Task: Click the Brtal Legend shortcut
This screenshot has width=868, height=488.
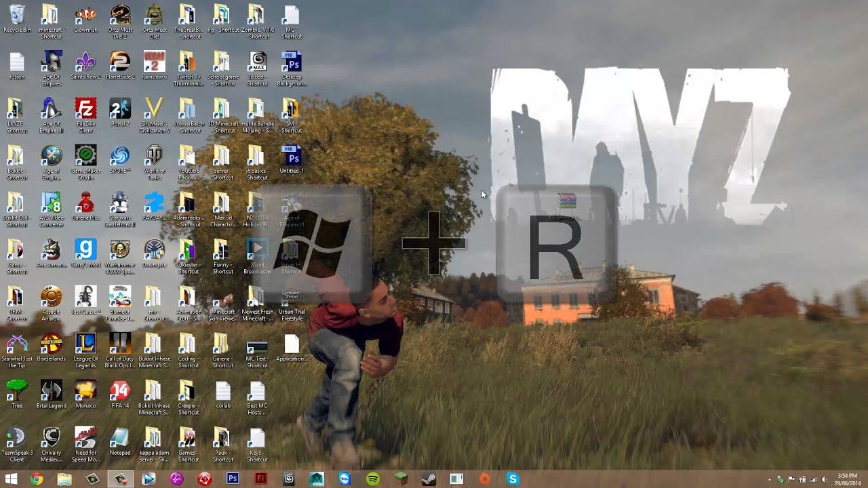Action: (52, 394)
